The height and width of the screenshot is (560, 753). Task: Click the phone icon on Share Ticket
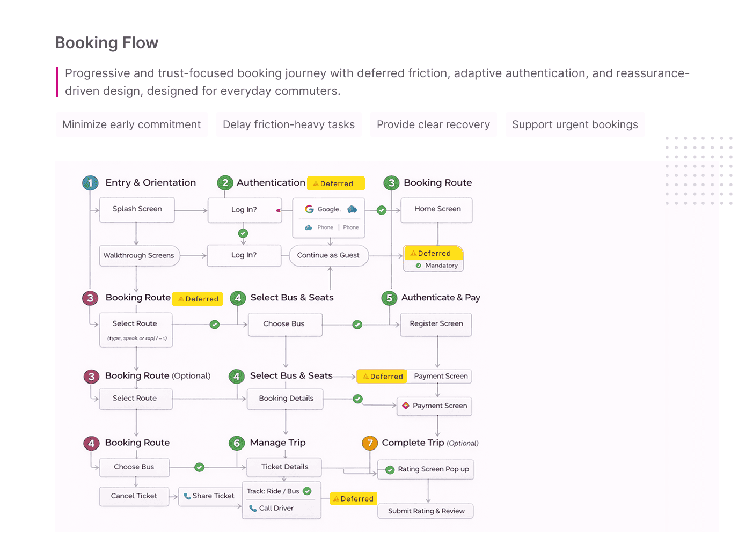tap(187, 496)
